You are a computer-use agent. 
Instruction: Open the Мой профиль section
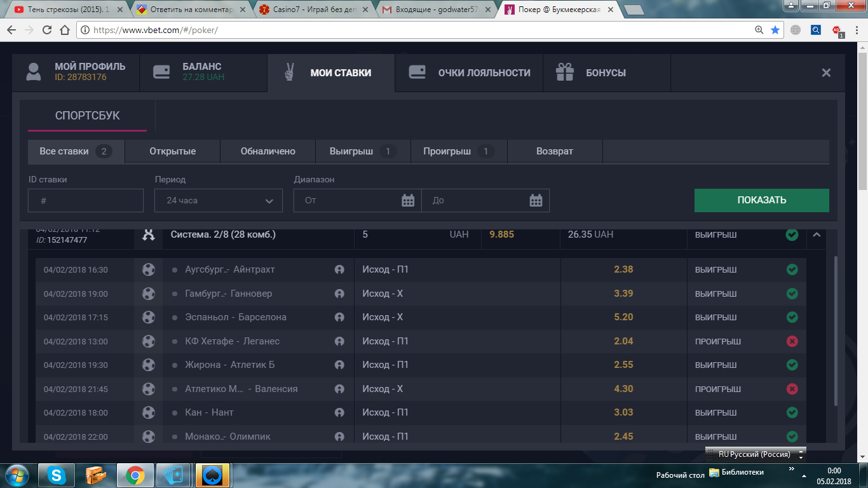[76, 72]
